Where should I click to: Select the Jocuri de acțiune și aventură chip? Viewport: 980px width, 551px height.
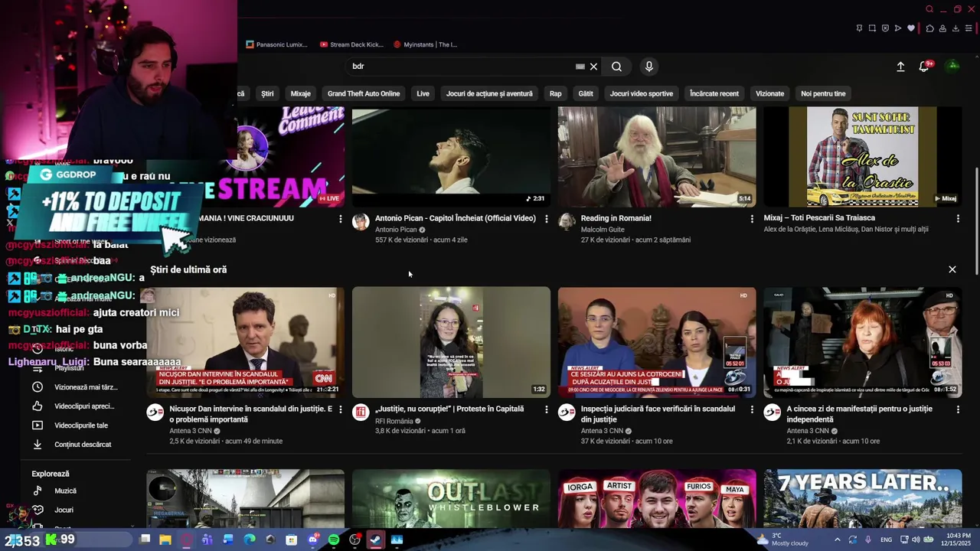(x=489, y=93)
